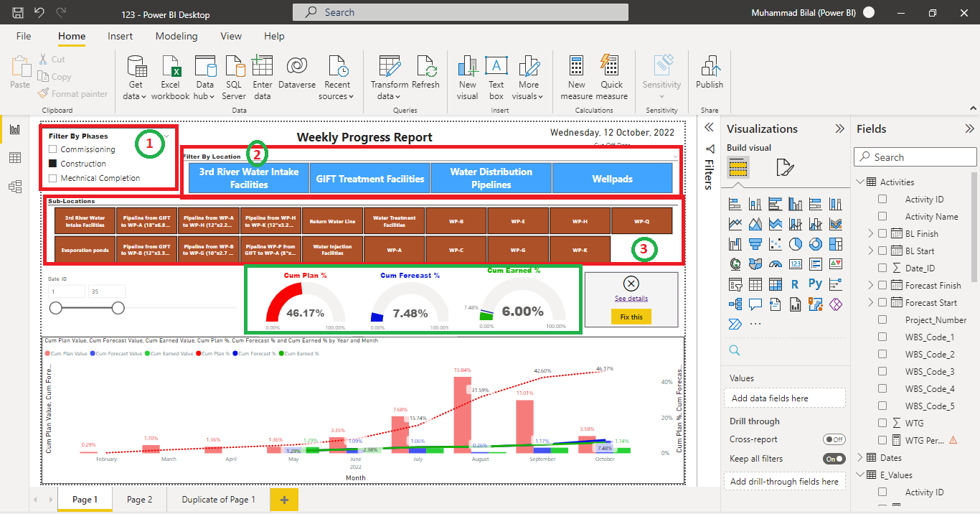Open the Recent sources dropdown
980x514 pixels.
tap(337, 78)
